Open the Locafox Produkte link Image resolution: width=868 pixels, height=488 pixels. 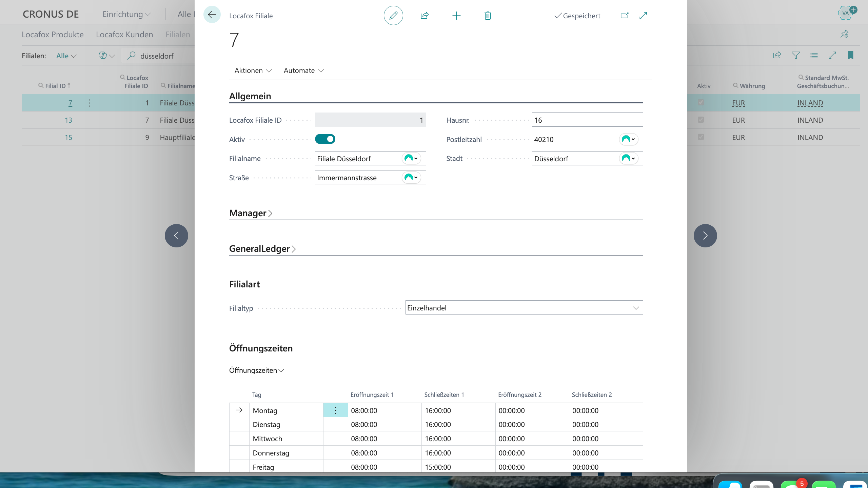(x=53, y=35)
